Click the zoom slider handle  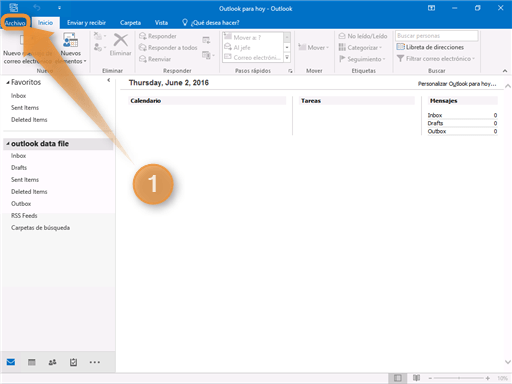click(x=459, y=378)
